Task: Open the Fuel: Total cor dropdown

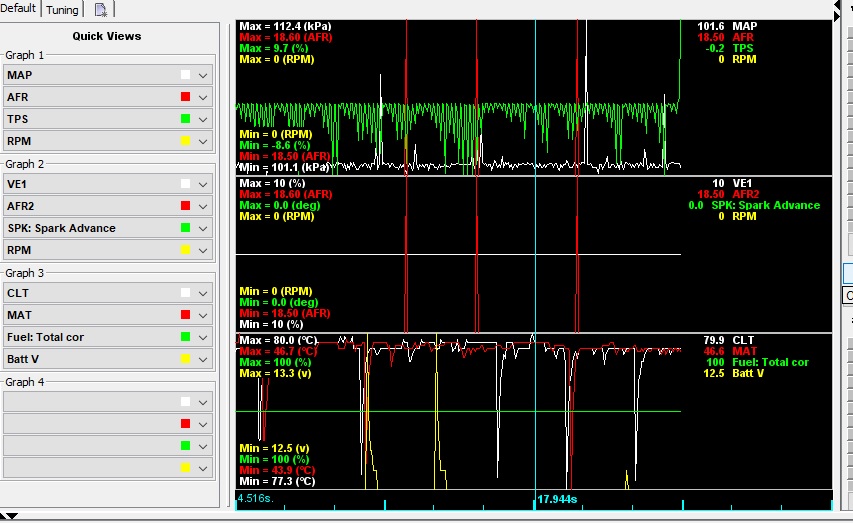Action: [x=203, y=337]
